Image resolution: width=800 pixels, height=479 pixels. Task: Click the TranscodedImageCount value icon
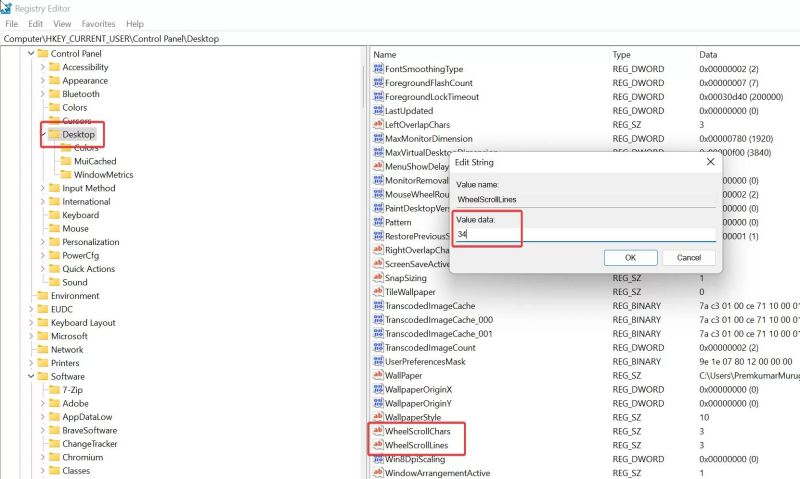tap(378, 347)
